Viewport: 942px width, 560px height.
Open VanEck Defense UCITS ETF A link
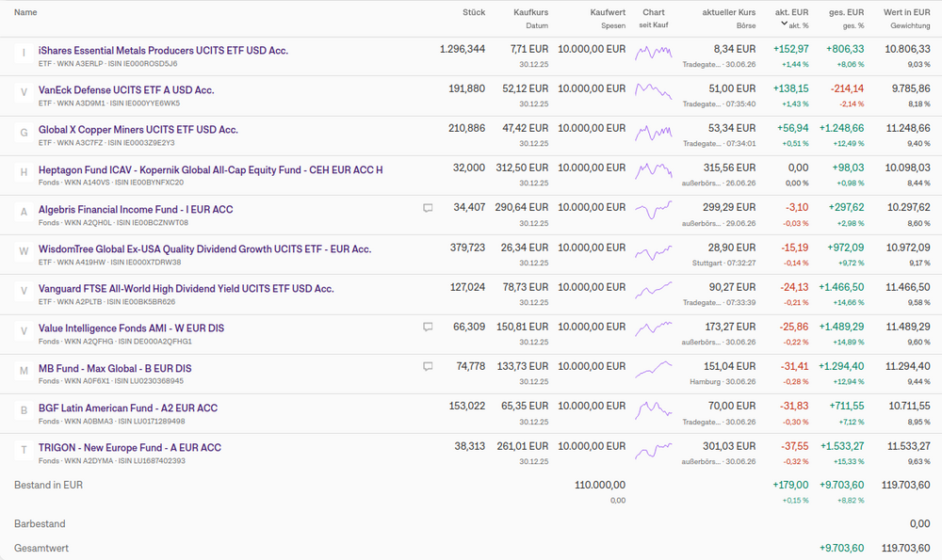pos(126,90)
